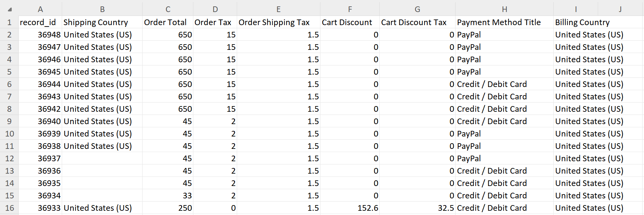Click the empty Shipping Country cell for record 36936
This screenshot has width=644, height=215.
coord(102,171)
